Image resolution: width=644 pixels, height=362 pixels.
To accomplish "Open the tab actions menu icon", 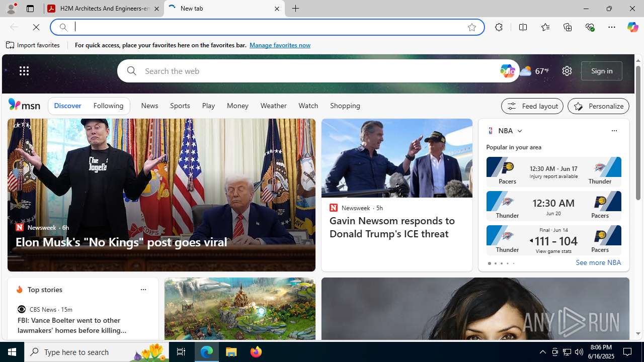I will tap(30, 9).
